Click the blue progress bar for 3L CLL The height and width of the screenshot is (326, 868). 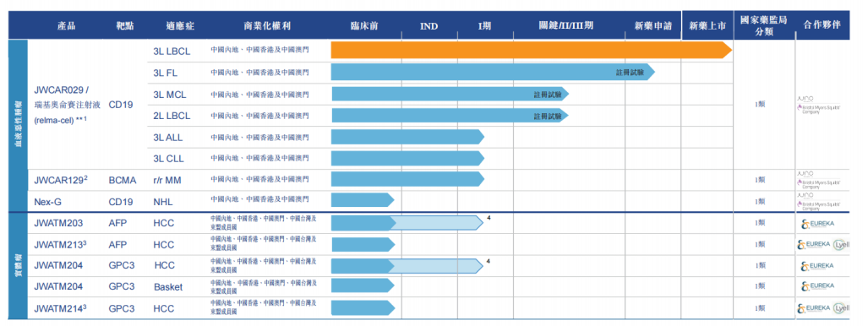coord(407,159)
